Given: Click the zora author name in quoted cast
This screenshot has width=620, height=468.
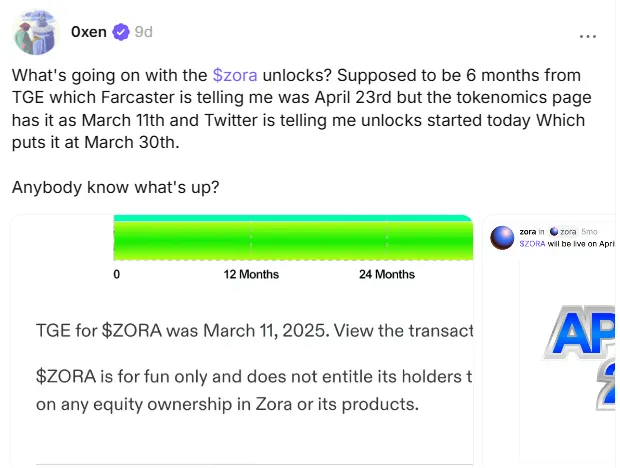Looking at the screenshot, I should pyautogui.click(x=528, y=232).
